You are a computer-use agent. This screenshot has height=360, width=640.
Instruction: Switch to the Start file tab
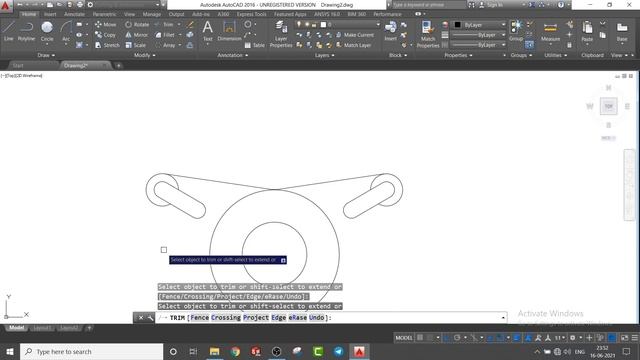click(18, 65)
